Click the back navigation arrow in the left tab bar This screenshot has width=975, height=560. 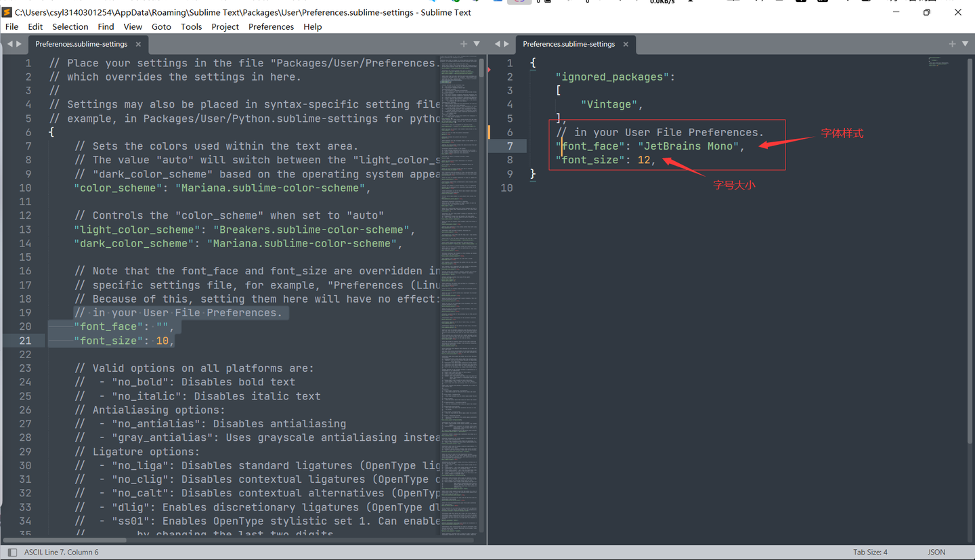point(9,43)
